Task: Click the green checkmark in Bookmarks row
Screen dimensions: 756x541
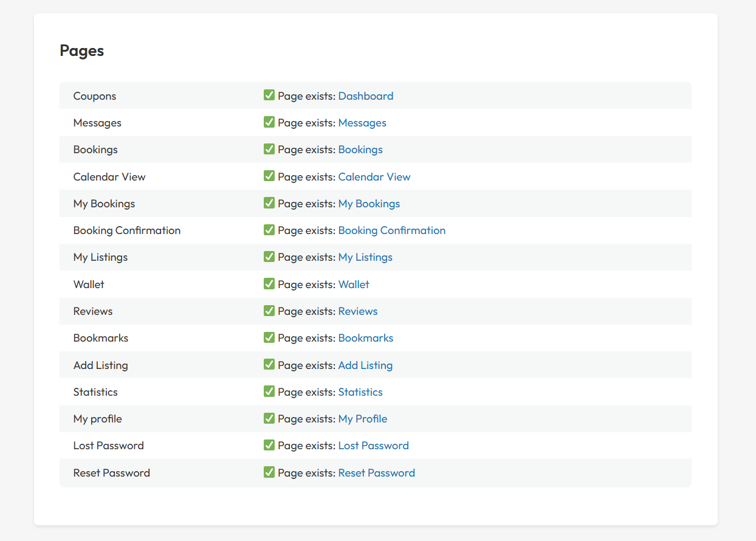Action: click(x=269, y=337)
